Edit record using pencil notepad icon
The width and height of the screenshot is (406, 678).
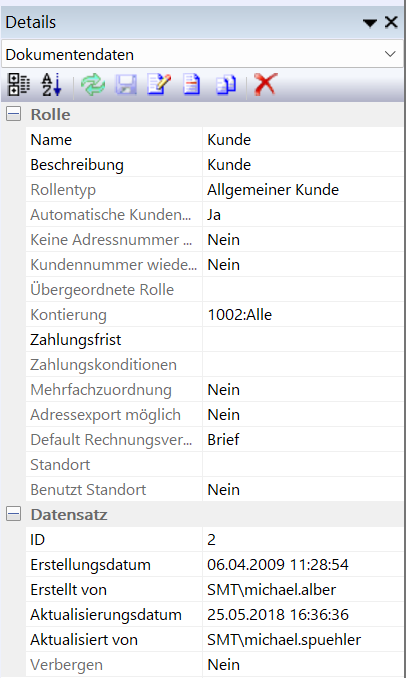click(159, 84)
